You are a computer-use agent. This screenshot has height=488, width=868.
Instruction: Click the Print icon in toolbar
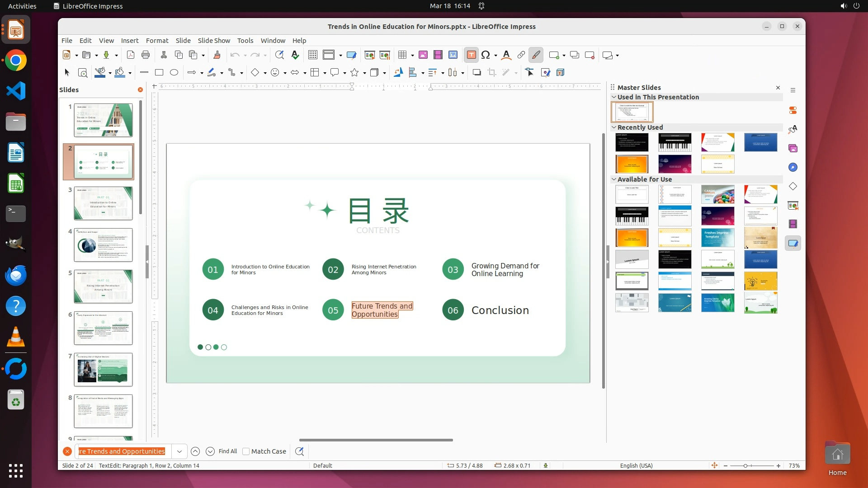point(146,55)
